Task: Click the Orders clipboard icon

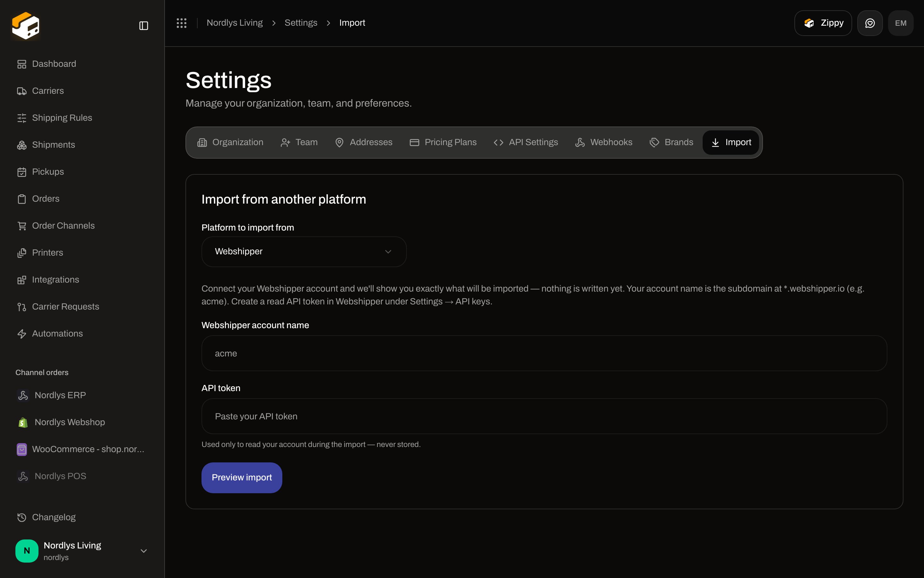Action: pos(22,199)
